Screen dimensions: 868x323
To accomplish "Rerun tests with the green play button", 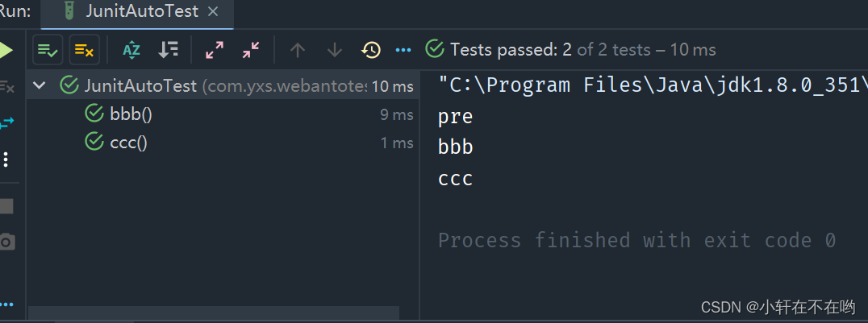I will 6,50.
